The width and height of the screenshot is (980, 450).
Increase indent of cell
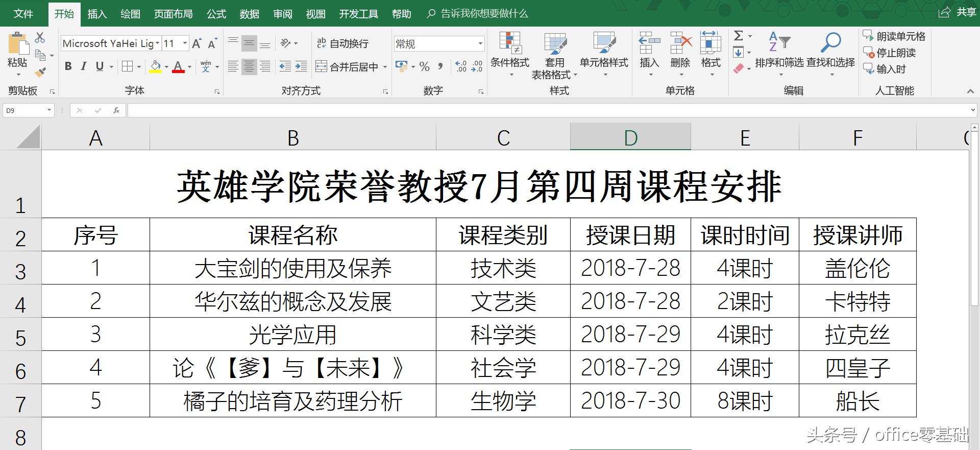pyautogui.click(x=301, y=66)
